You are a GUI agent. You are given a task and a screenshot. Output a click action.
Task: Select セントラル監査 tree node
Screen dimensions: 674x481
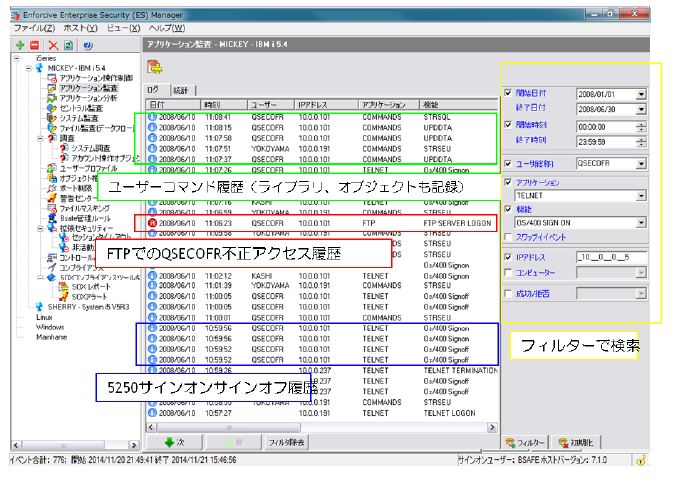(81, 108)
